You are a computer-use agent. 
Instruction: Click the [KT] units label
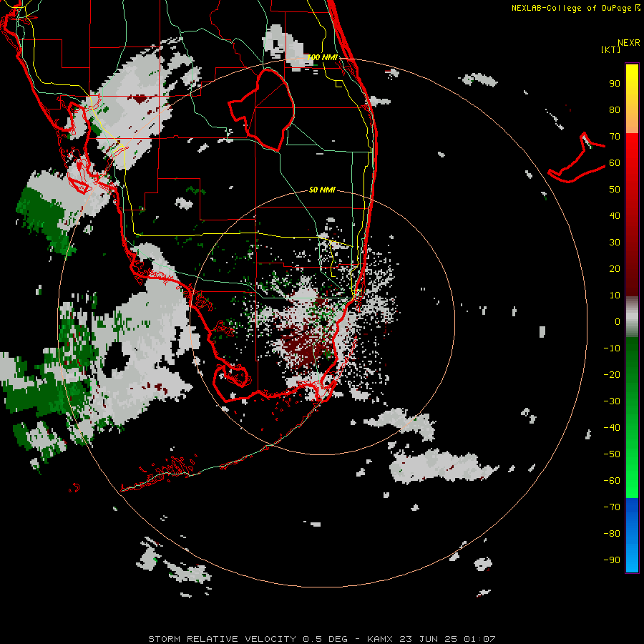611,49
